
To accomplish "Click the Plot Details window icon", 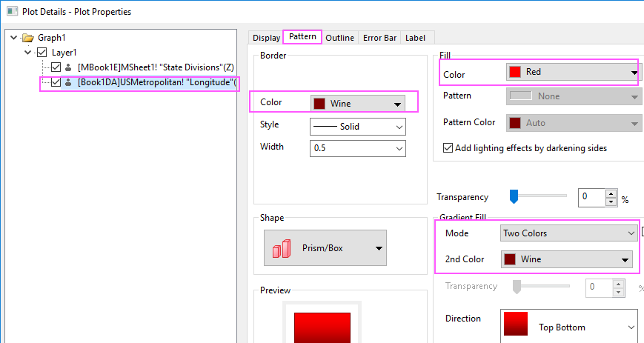I will coord(12,11).
